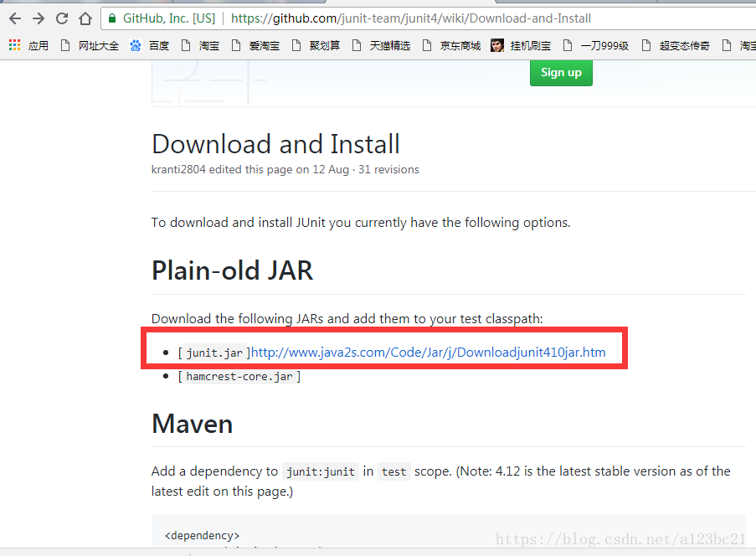Click the test scope inline code
756x556 pixels.
click(x=394, y=471)
